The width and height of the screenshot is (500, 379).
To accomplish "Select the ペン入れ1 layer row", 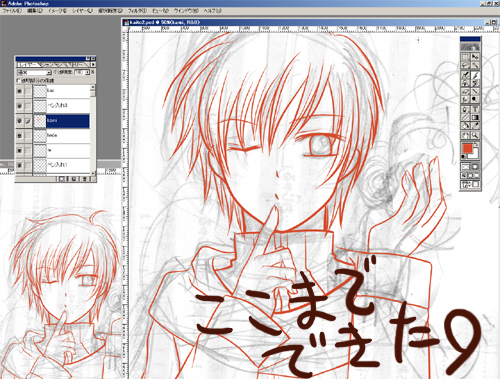I will coord(53,165).
